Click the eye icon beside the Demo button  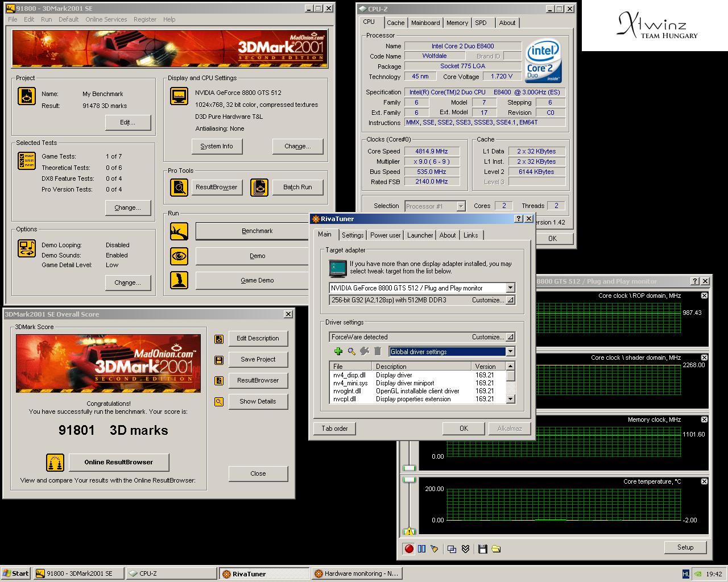[179, 256]
